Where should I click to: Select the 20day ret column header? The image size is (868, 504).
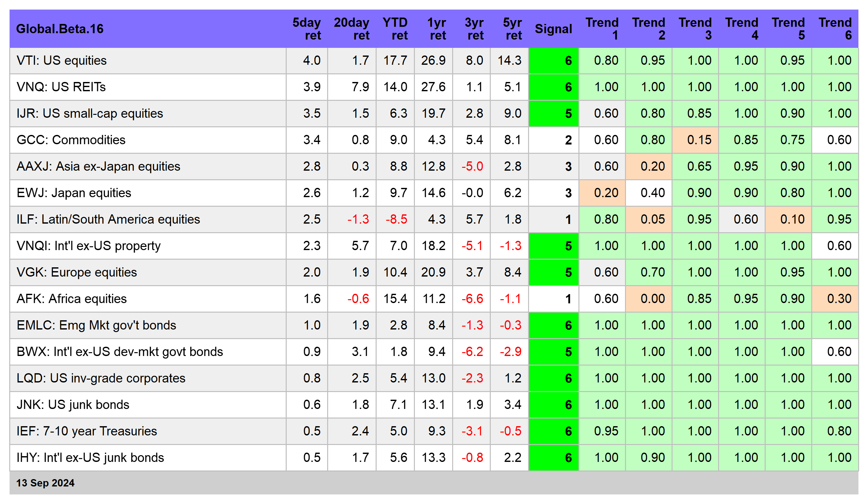coord(351,29)
